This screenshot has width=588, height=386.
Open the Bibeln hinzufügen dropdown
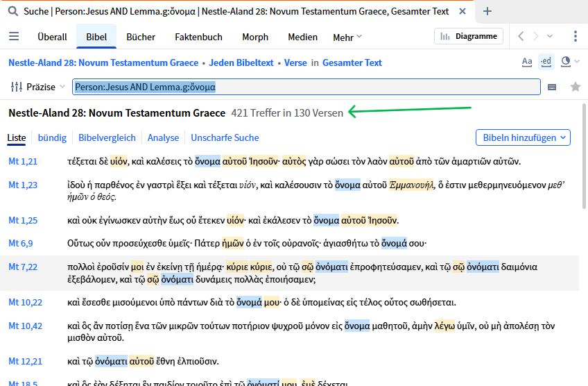click(523, 137)
